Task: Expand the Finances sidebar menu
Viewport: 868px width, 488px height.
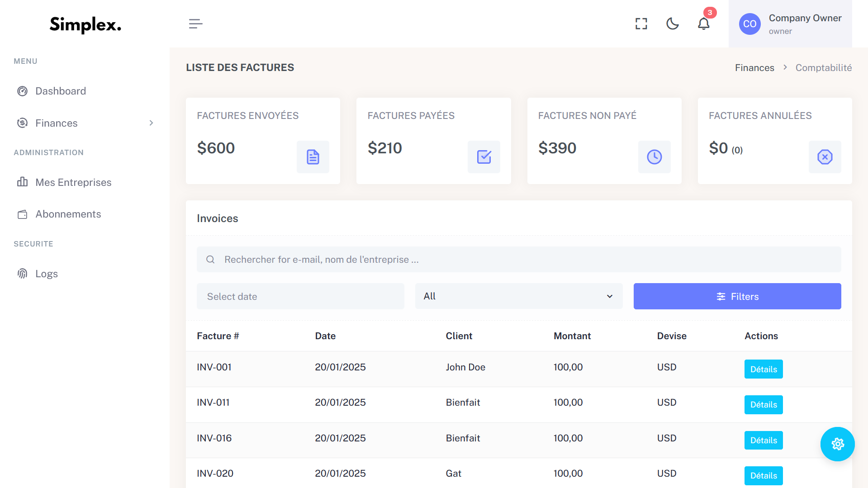Action: click(85, 123)
